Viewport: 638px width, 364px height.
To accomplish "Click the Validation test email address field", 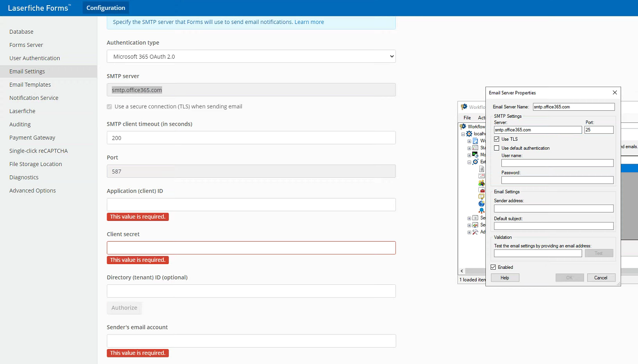I will 538,253.
